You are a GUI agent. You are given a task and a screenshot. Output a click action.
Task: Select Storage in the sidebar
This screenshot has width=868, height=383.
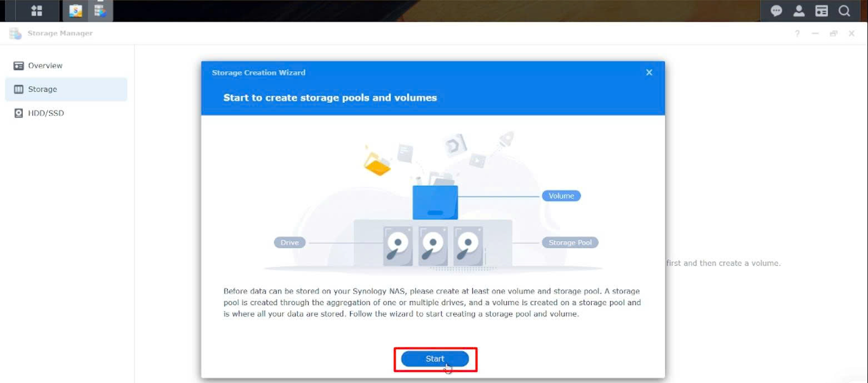click(x=42, y=89)
